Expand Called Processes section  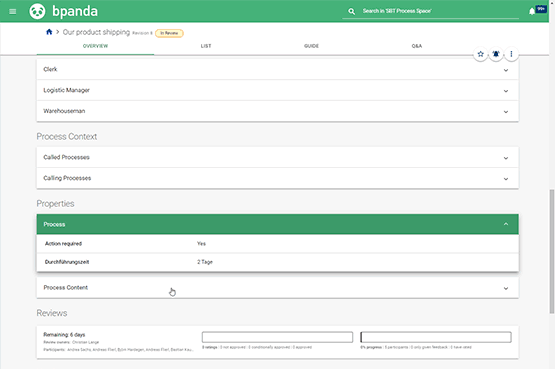click(278, 157)
